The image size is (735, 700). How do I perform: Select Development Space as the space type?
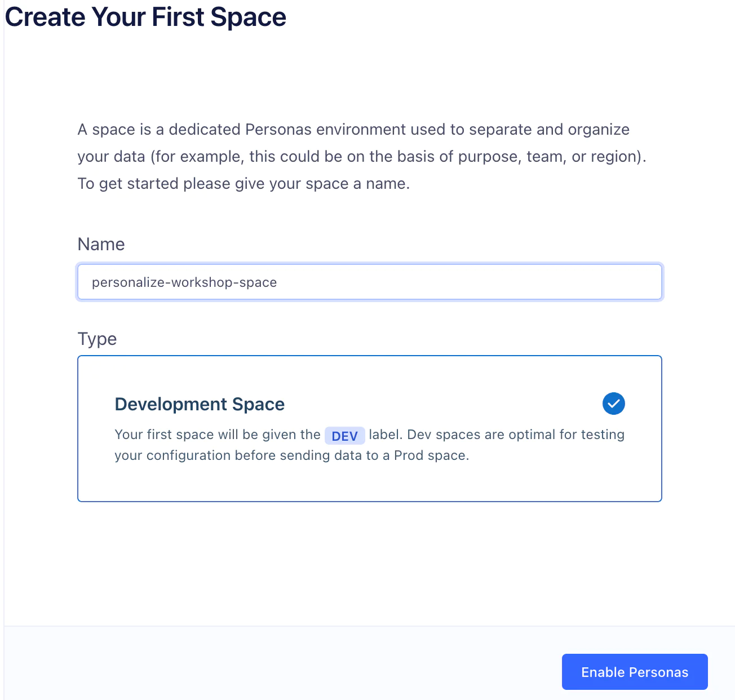[x=369, y=428]
